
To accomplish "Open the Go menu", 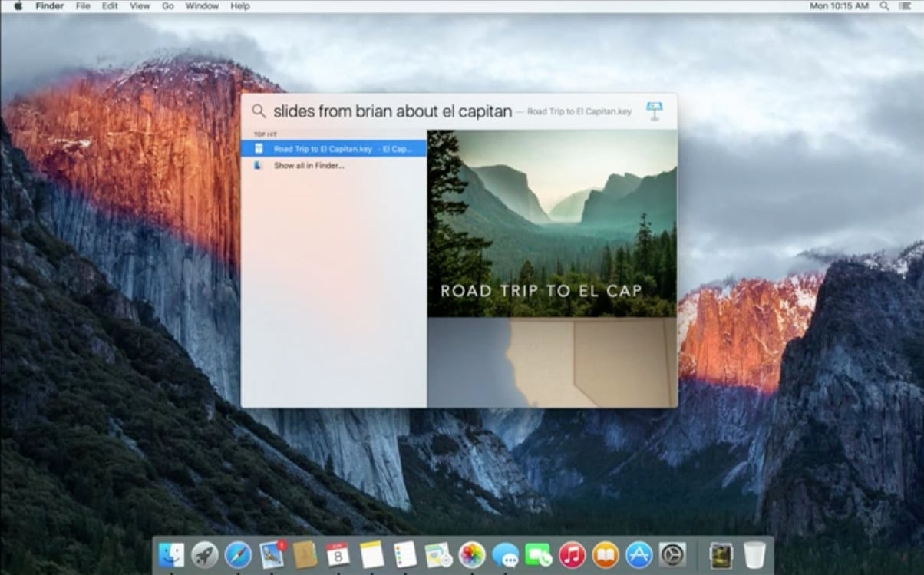I will 168,5.
